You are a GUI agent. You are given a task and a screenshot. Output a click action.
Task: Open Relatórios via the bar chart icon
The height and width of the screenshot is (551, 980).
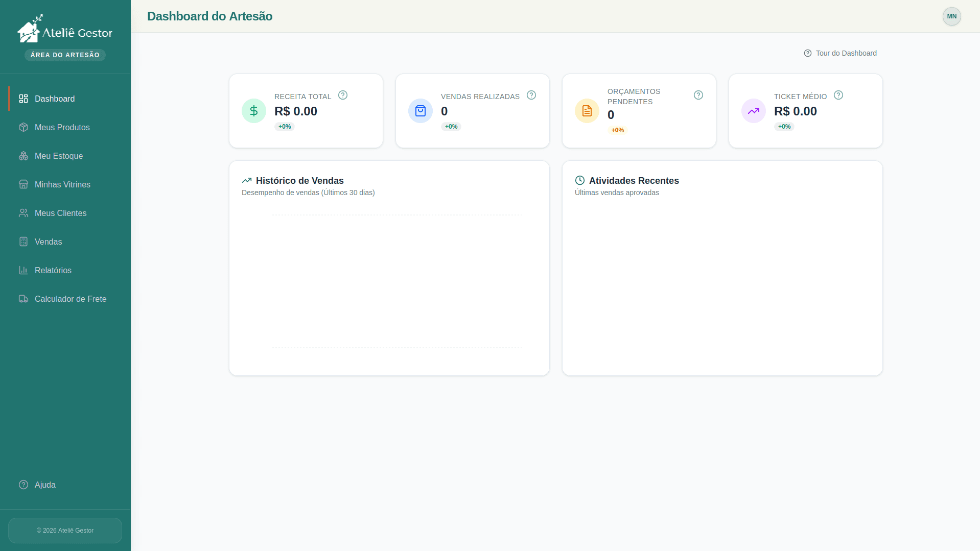[24, 270]
